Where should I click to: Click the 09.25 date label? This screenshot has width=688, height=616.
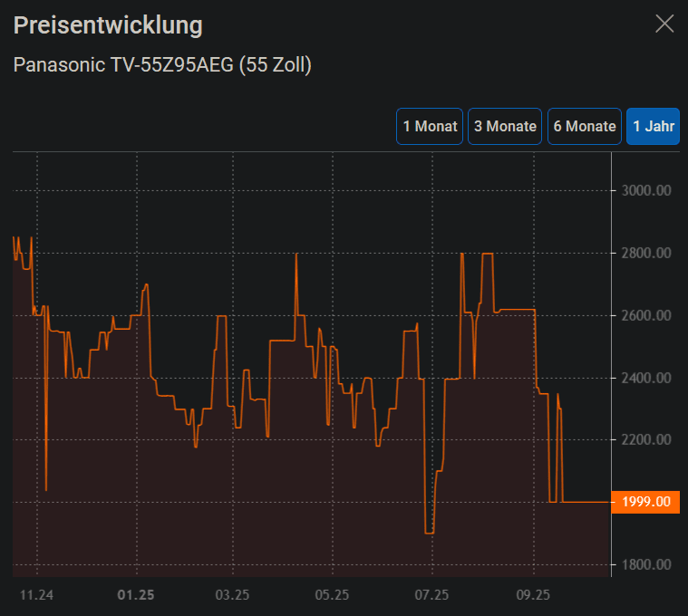click(x=533, y=595)
